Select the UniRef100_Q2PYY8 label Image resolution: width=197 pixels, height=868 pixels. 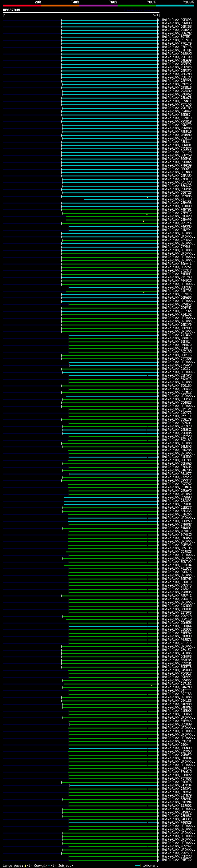point(177,81)
